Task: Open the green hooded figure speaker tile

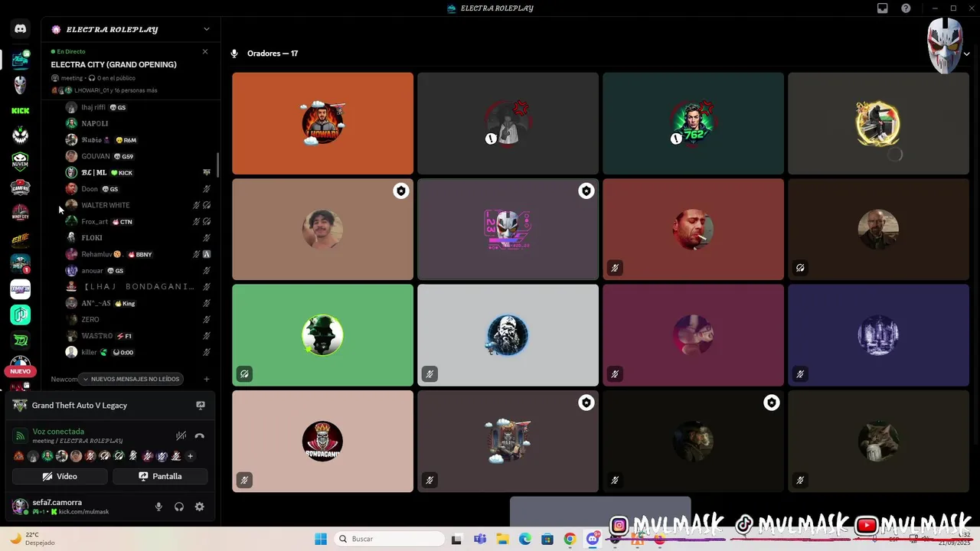Action: click(x=322, y=335)
